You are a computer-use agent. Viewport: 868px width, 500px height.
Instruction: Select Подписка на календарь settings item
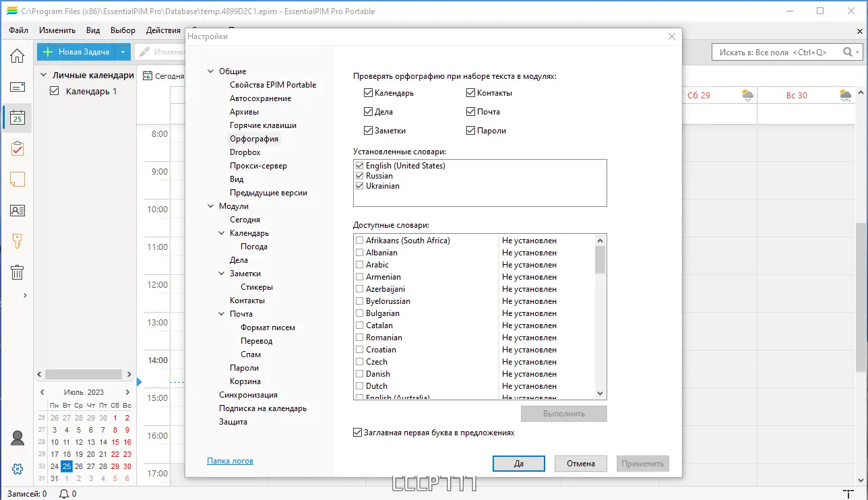tap(263, 408)
